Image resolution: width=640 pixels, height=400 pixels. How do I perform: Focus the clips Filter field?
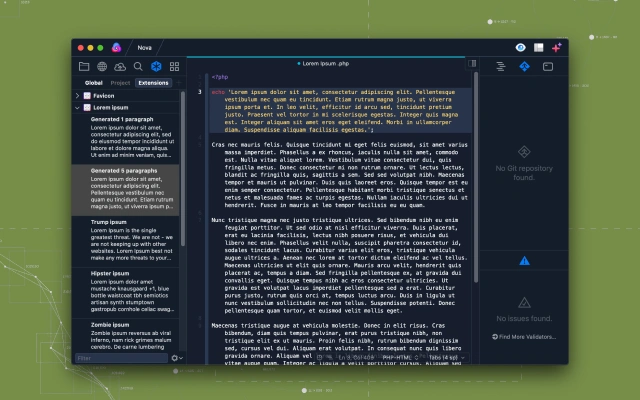point(121,358)
